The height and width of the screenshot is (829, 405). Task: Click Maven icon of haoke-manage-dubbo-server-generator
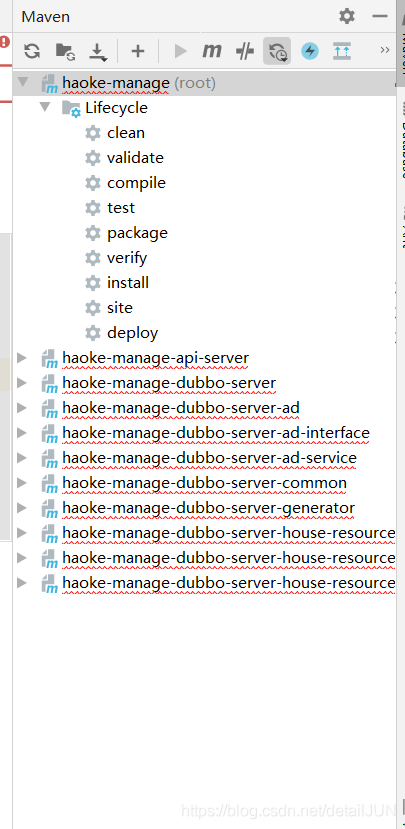point(49,508)
